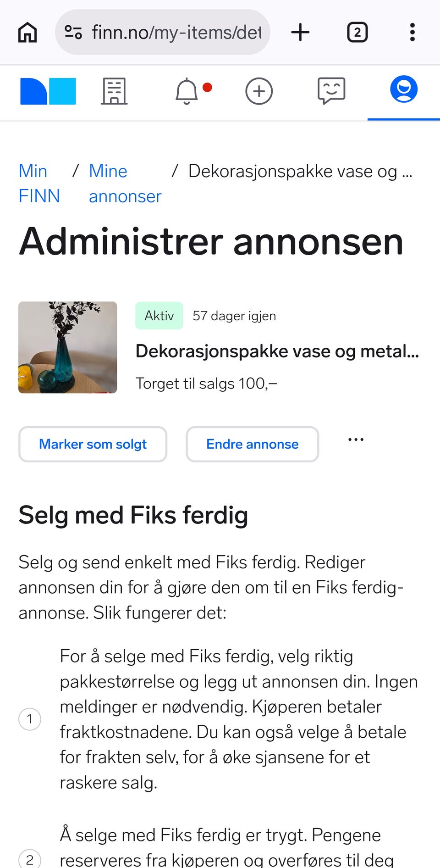Click the URL address field
Image resolution: width=440 pixels, height=868 pixels.
(176, 33)
